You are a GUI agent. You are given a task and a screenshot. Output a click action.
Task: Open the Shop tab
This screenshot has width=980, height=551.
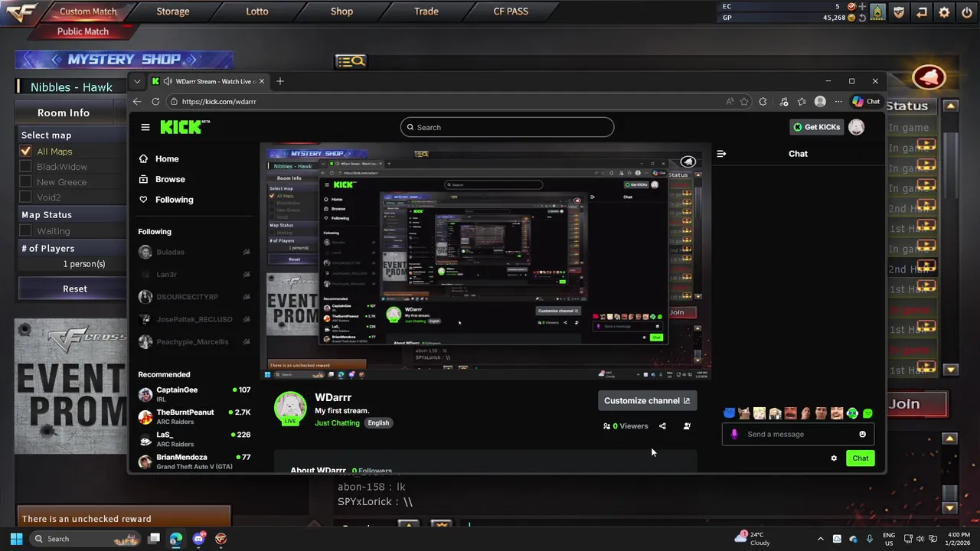(341, 11)
